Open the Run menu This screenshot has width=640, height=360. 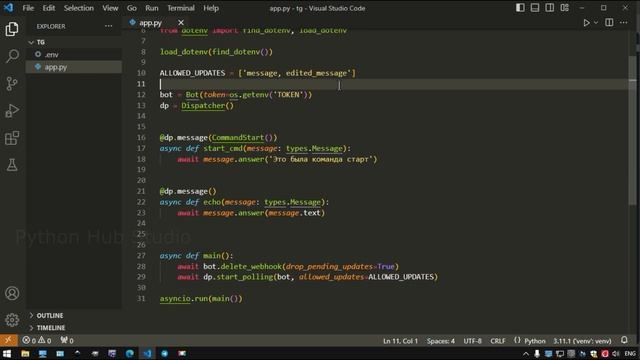pyautogui.click(x=151, y=8)
